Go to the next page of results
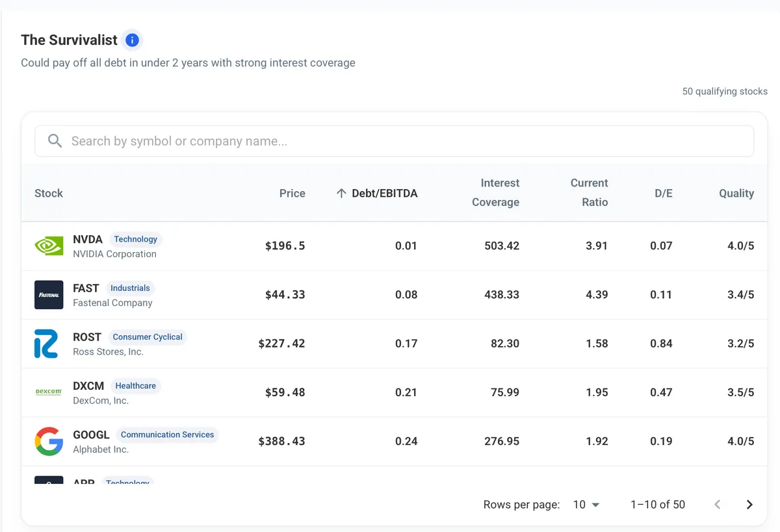 749,505
